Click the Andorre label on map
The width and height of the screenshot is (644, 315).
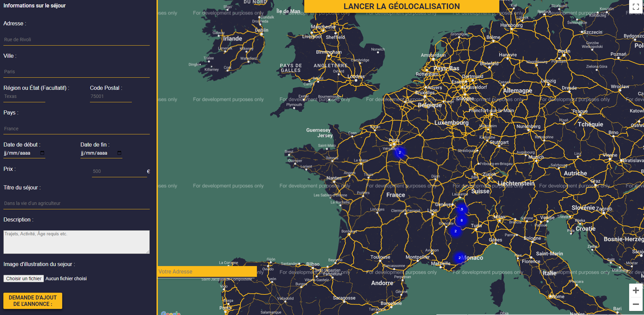382,283
